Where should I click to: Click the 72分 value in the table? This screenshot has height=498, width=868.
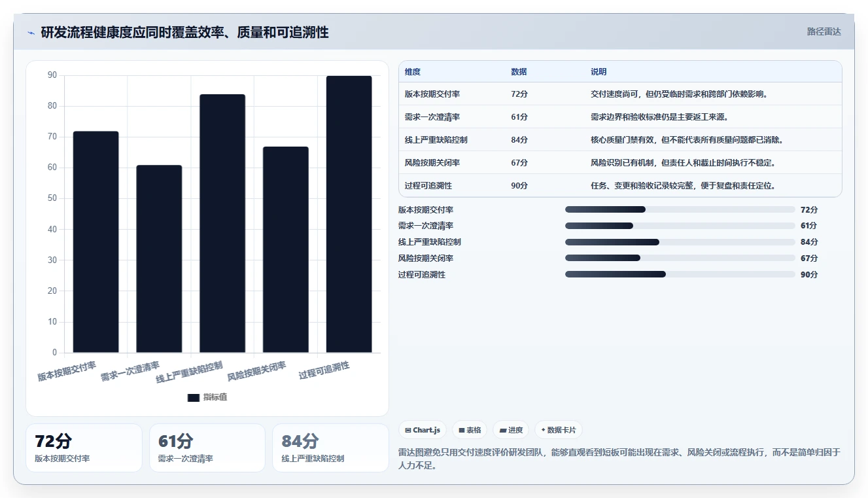[519, 94]
